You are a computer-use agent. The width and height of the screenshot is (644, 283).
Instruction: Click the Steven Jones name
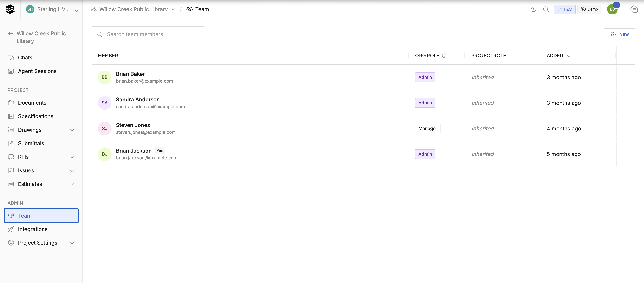(x=133, y=125)
